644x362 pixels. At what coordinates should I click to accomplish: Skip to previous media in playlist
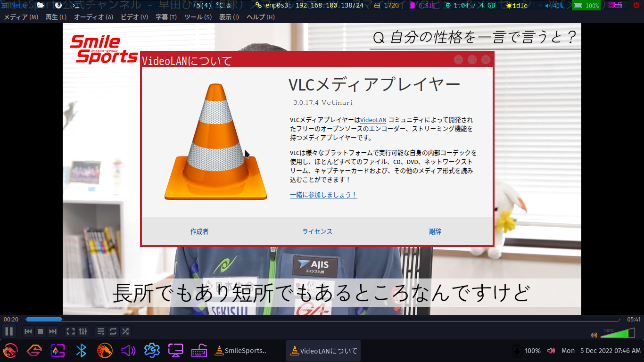(28, 331)
